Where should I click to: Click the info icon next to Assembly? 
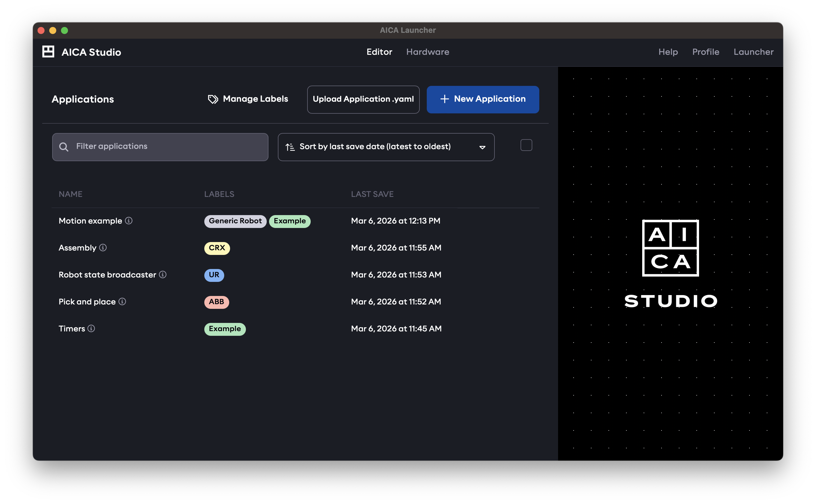click(103, 248)
